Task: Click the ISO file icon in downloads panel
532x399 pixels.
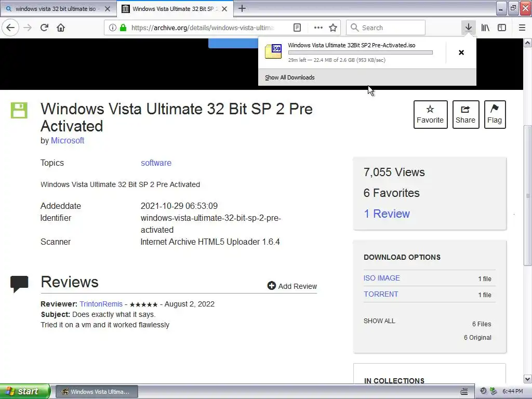Action: tap(273, 51)
